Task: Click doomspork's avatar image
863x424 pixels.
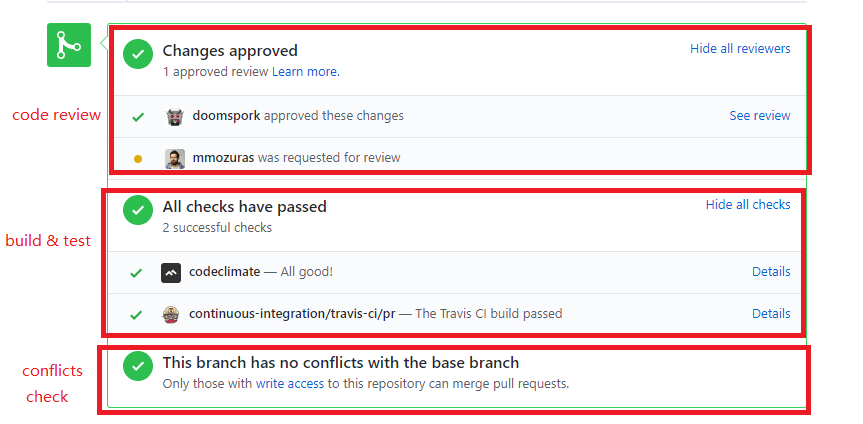Action: (x=175, y=116)
